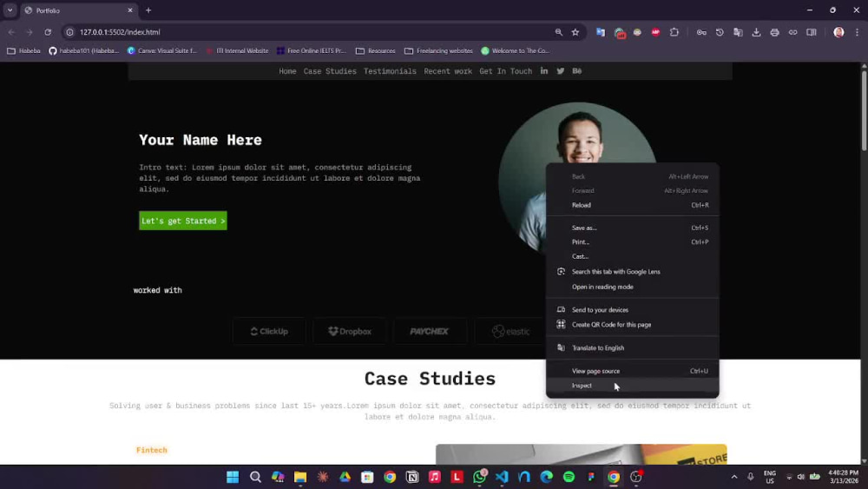868x489 pixels.
Task: Click the Fintech category label
Action: coord(152,450)
